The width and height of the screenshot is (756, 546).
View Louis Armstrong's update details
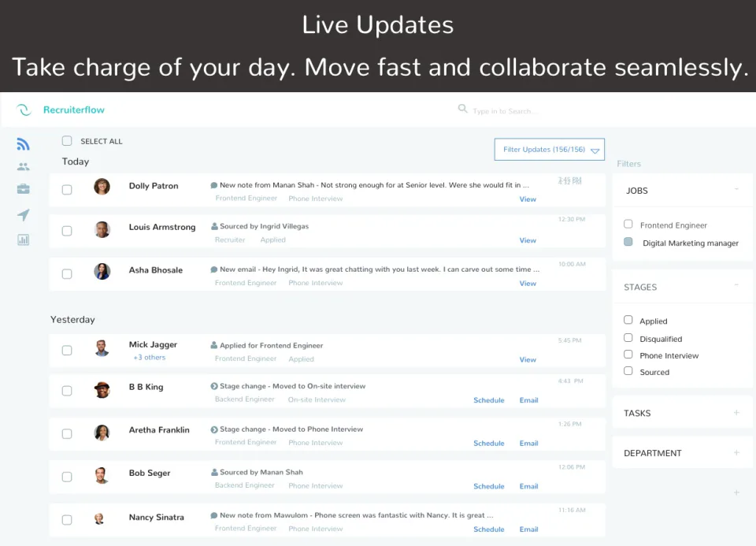pyautogui.click(x=527, y=240)
